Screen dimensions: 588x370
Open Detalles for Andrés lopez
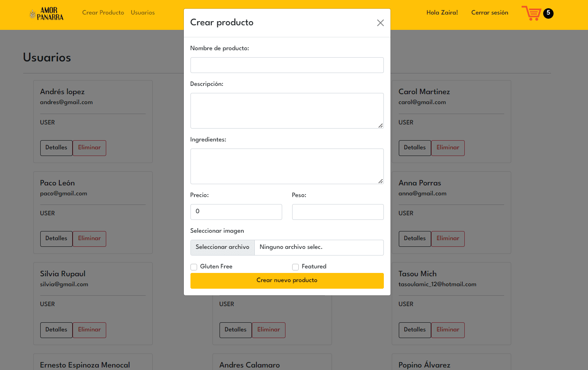tap(56, 148)
